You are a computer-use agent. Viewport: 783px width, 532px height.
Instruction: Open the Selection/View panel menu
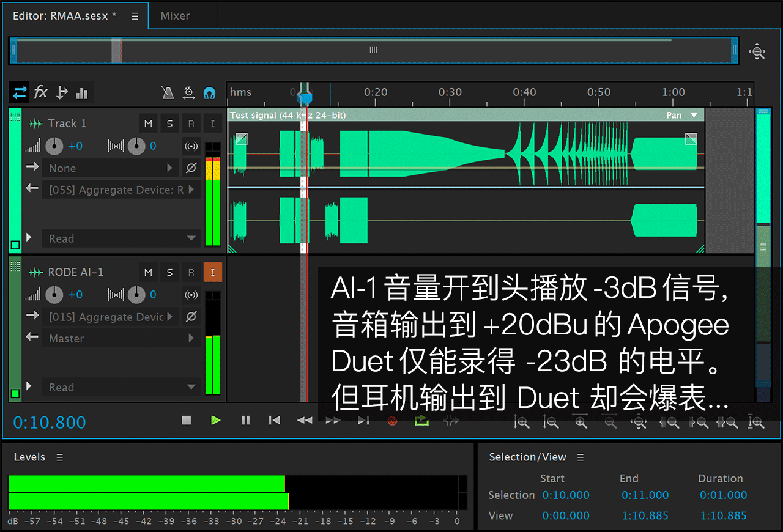tap(581, 457)
